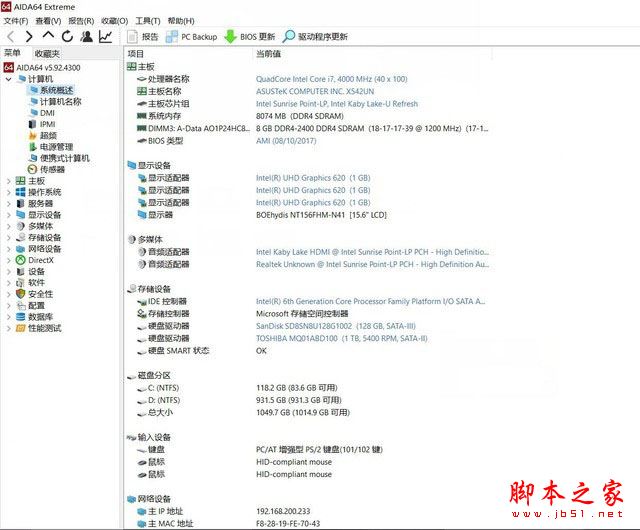Refresh the view with the circular arrow
This screenshot has width=640, height=530.
click(x=67, y=37)
